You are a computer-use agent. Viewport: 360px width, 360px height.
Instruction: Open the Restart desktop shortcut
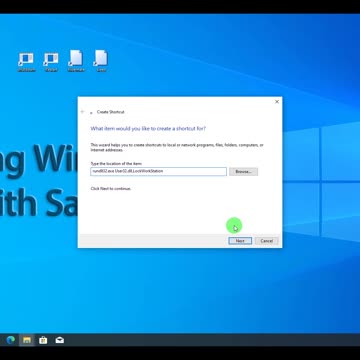[51, 62]
